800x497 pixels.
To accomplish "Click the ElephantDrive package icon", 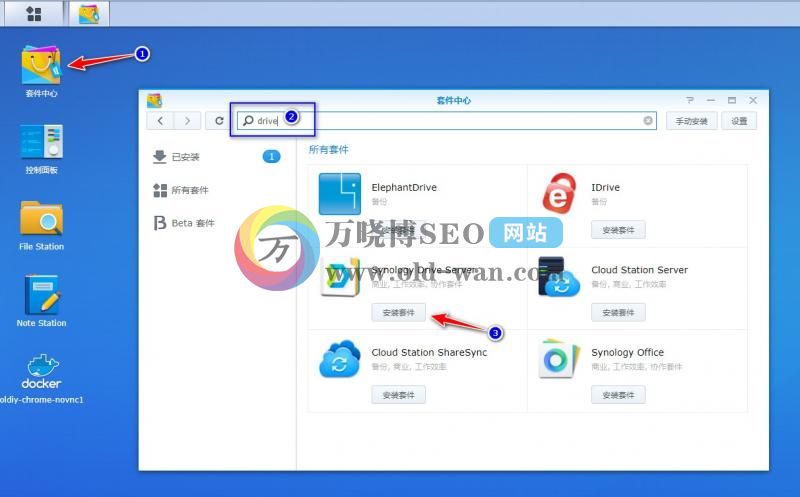I will 339,194.
